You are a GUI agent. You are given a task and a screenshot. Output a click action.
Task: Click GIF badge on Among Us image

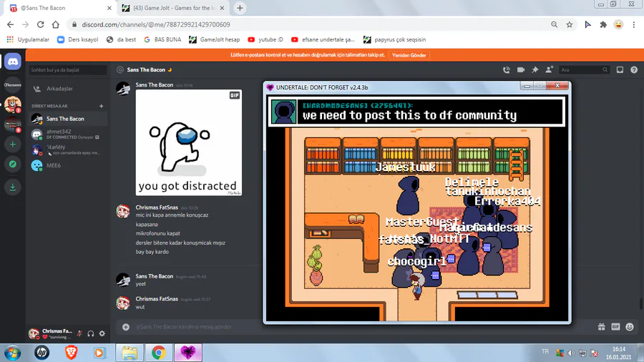[x=235, y=95]
